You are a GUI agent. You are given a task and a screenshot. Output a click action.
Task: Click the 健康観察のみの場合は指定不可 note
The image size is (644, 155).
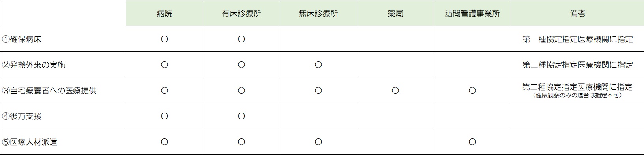pos(577,96)
